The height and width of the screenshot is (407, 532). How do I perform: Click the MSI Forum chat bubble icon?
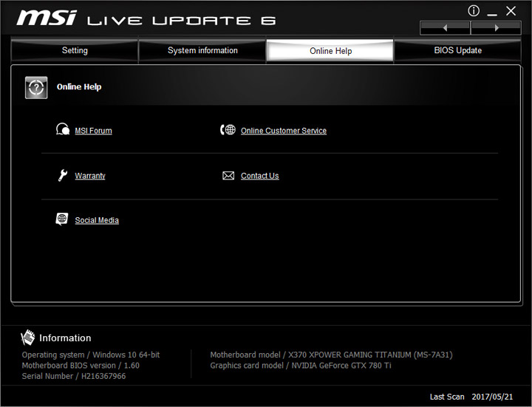click(x=63, y=129)
